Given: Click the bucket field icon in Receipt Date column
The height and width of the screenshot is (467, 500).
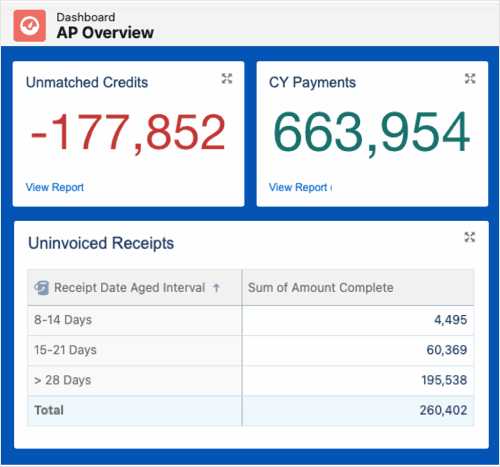Looking at the screenshot, I should [42, 288].
